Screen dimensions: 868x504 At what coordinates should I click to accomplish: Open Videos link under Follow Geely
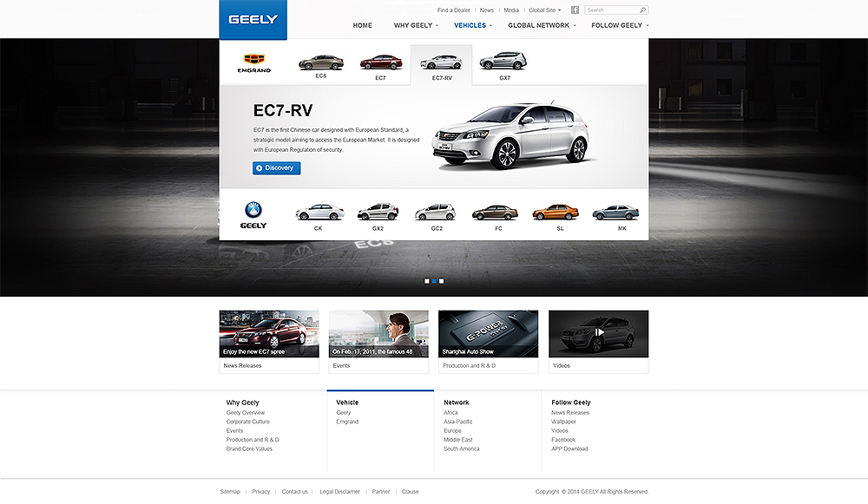click(x=559, y=430)
